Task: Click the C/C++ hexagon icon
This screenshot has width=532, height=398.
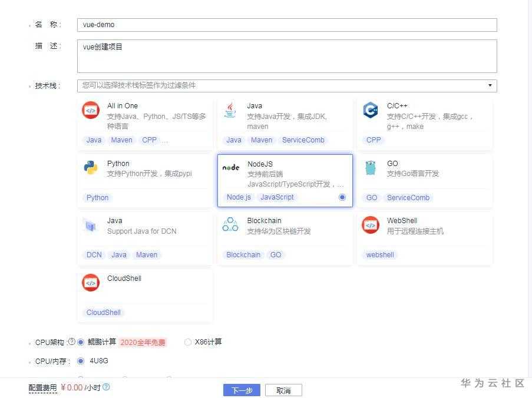Action: point(370,110)
